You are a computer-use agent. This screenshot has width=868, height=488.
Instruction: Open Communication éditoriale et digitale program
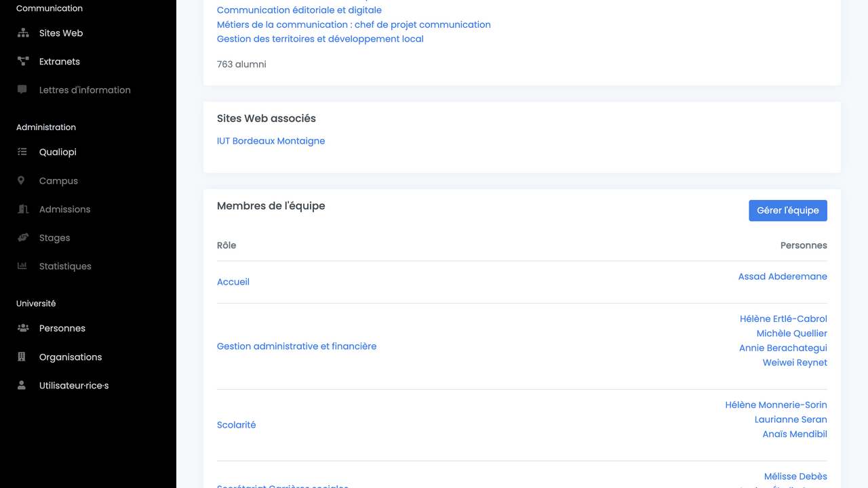click(299, 10)
